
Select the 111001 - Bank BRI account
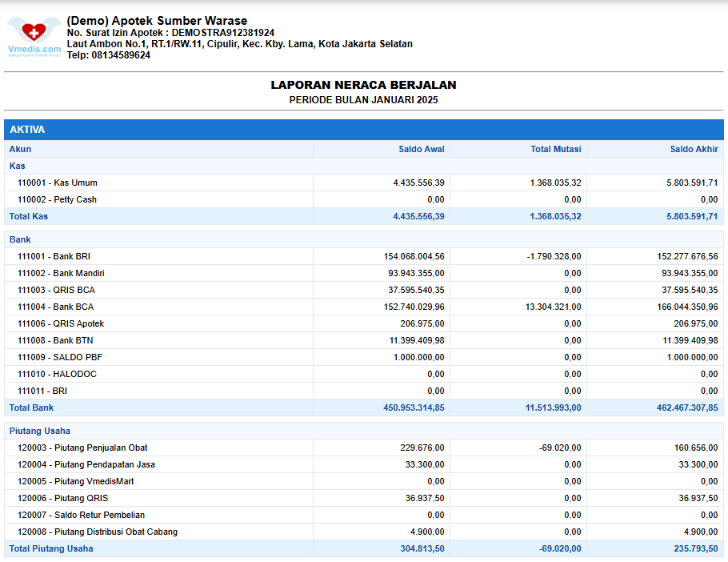(x=54, y=256)
